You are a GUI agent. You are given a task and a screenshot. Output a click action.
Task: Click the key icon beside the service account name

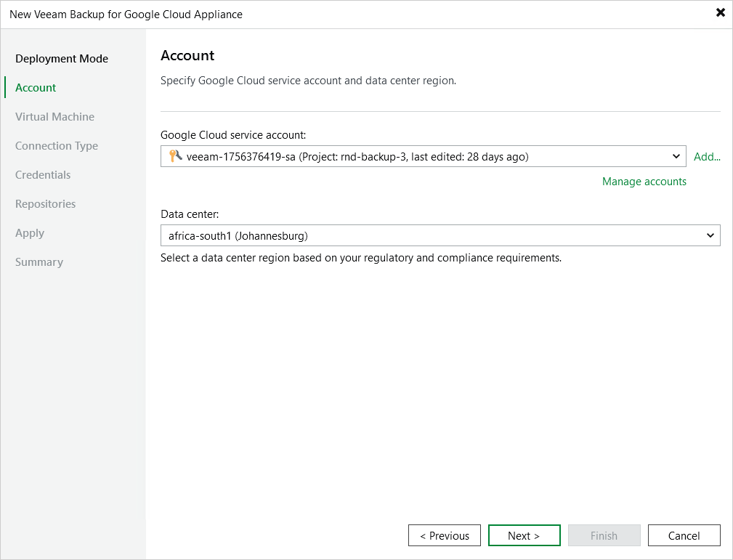click(x=175, y=155)
